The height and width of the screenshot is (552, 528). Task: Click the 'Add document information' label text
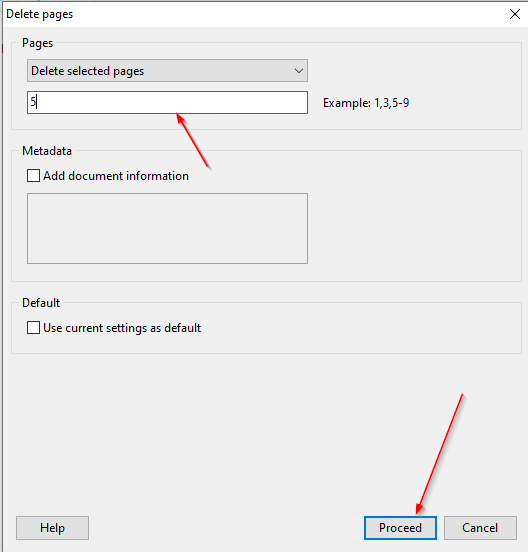tap(116, 176)
